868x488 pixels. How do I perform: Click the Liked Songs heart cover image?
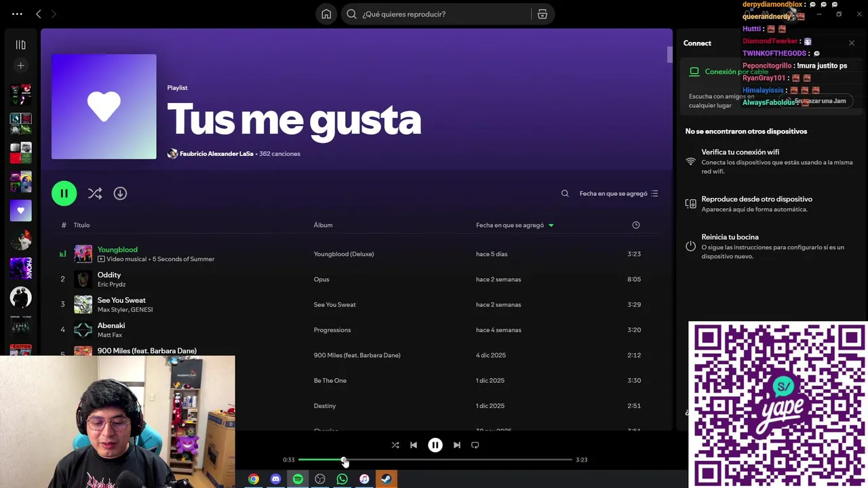pos(104,106)
